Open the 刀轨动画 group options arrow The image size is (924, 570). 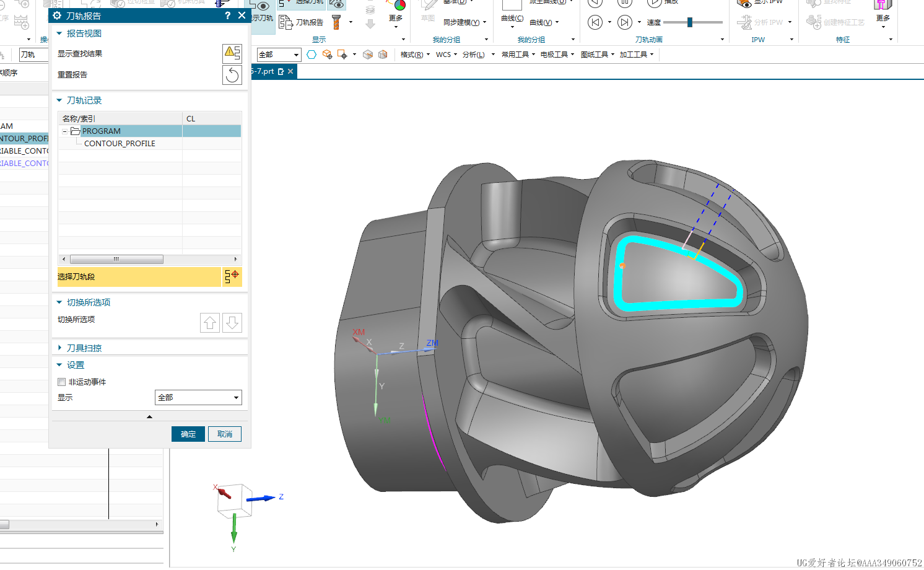pos(722,40)
